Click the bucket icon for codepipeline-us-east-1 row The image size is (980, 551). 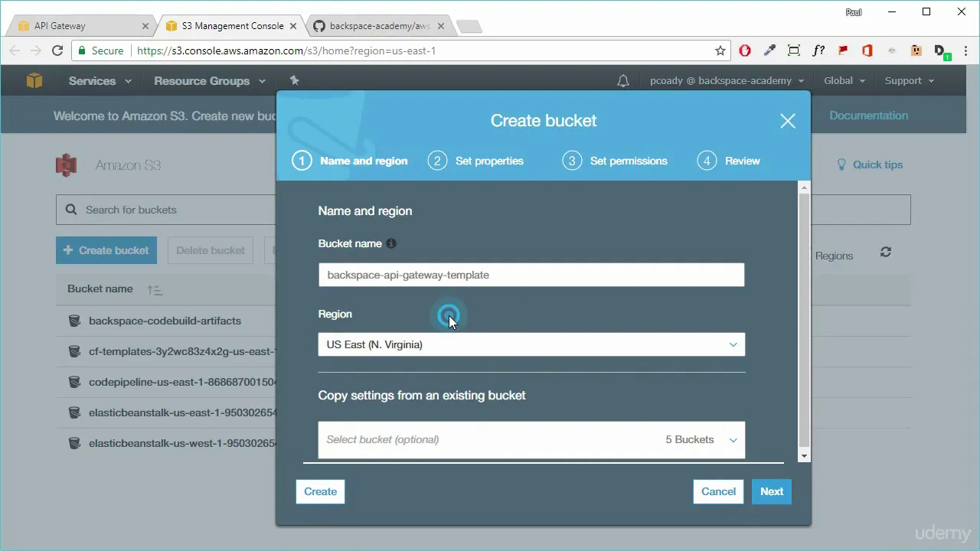tap(74, 382)
